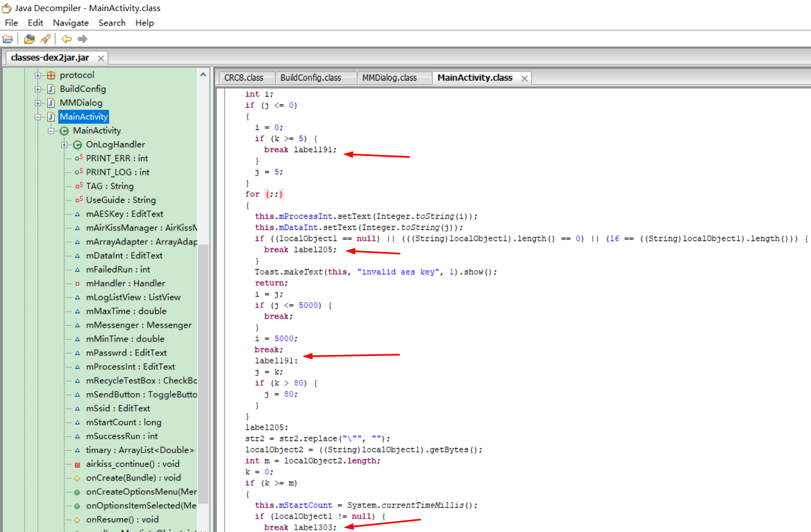
Task: Close the classes-dex2jar.jar tab
Action: pos(101,58)
